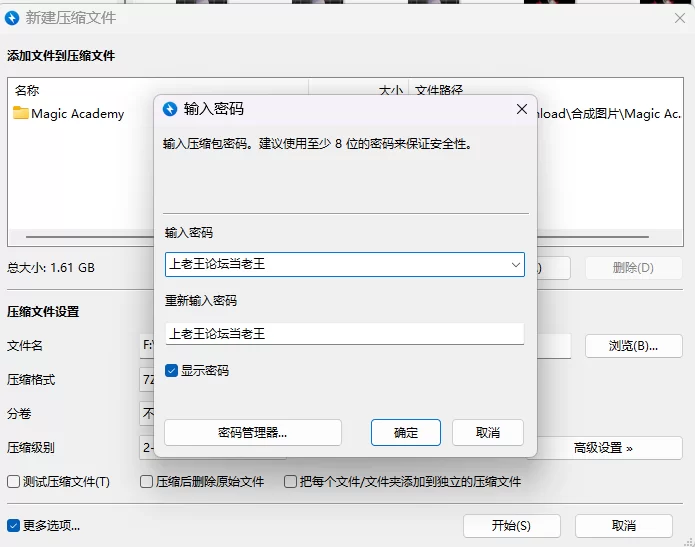This screenshot has width=695, height=547.
Task: Close the 输入密码 dialog
Action: coord(522,109)
